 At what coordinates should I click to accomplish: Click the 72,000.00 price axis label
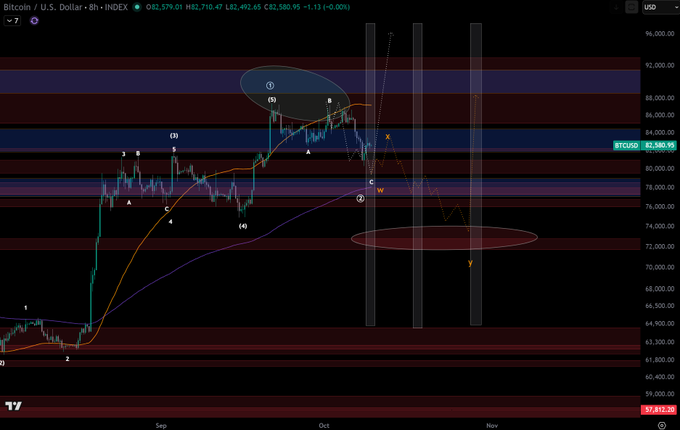click(660, 246)
